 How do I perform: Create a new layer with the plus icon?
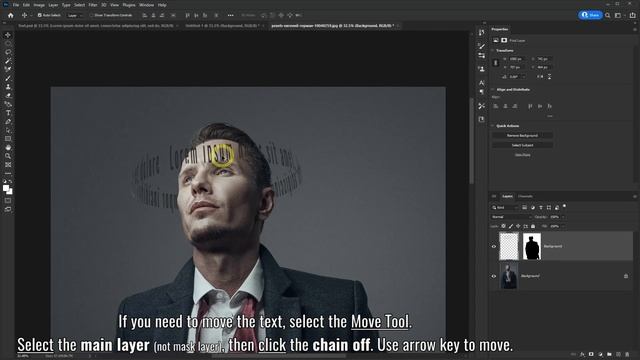coord(618,354)
